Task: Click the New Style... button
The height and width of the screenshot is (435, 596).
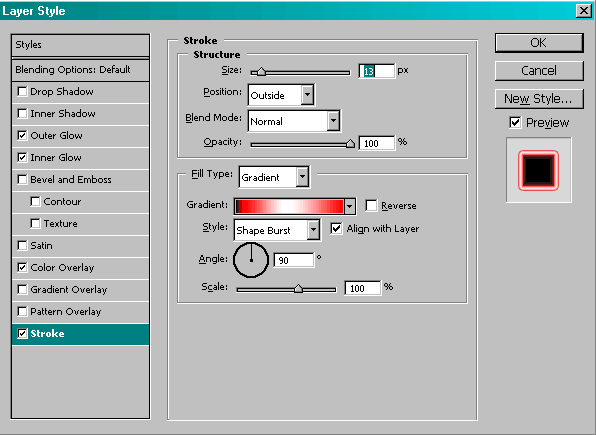Action: pos(539,99)
